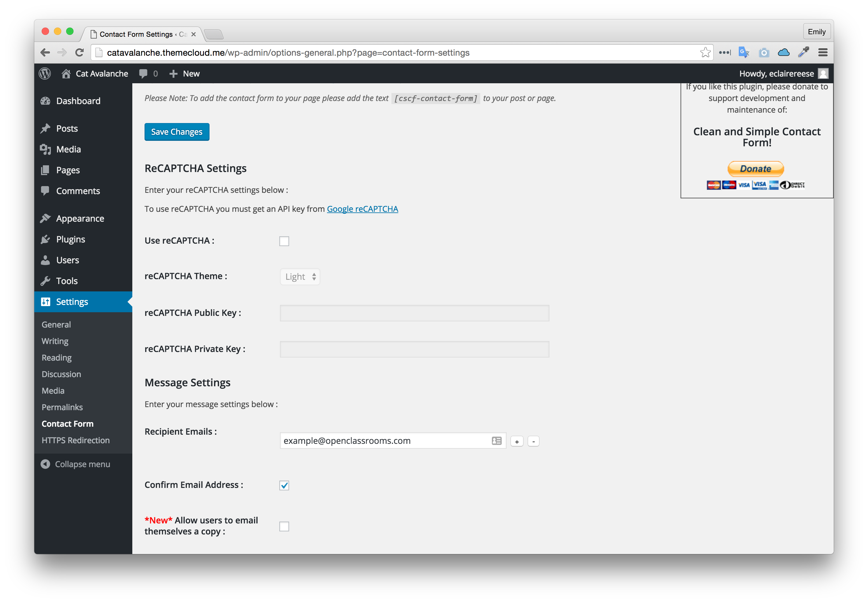This screenshot has height=603, width=868.
Task: Enable the Use reCAPTCHA checkbox
Action: [284, 241]
